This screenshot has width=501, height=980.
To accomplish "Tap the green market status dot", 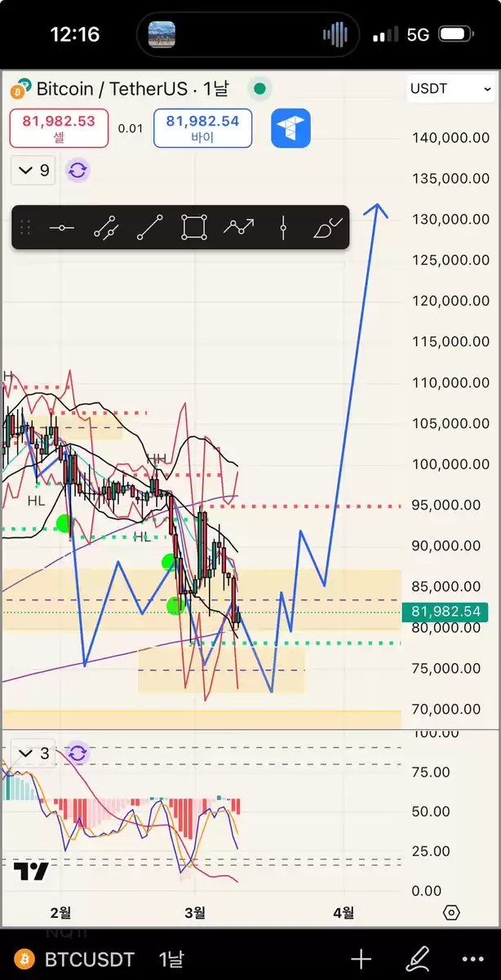I will tap(259, 88).
